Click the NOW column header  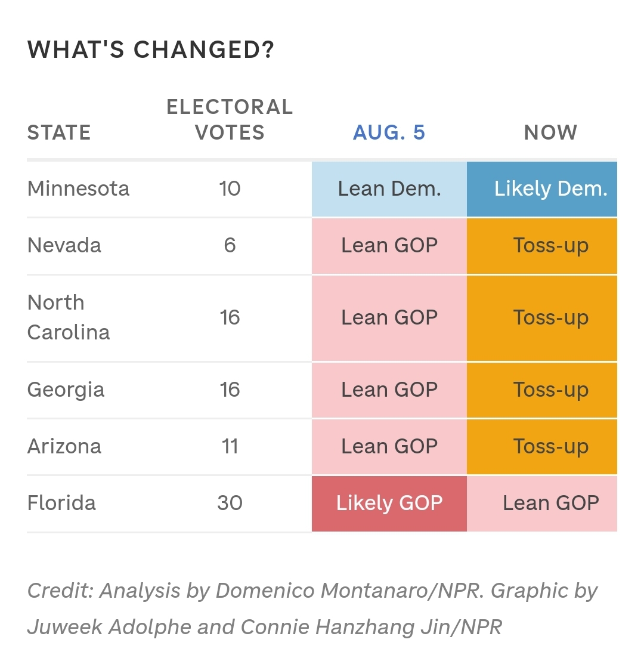[x=550, y=132]
